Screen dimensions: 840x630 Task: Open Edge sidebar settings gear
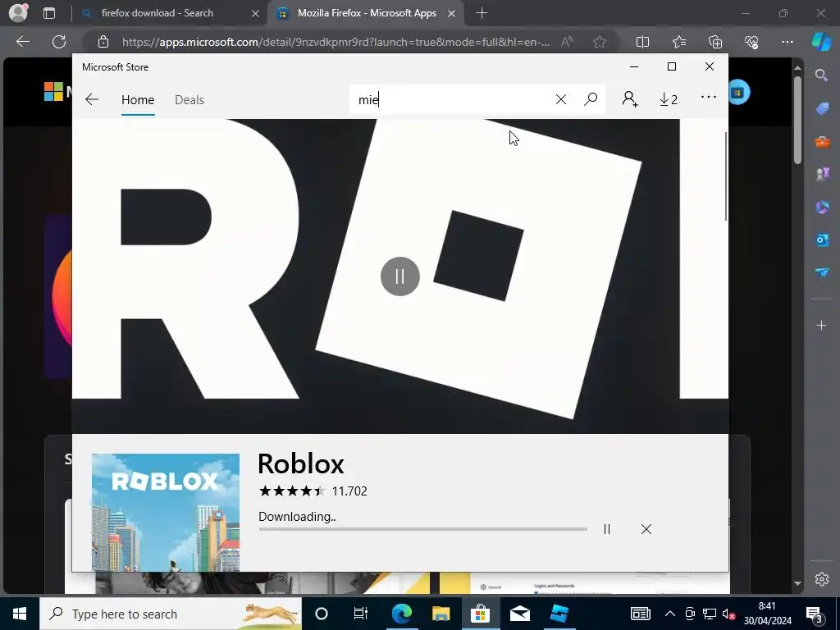(821, 578)
